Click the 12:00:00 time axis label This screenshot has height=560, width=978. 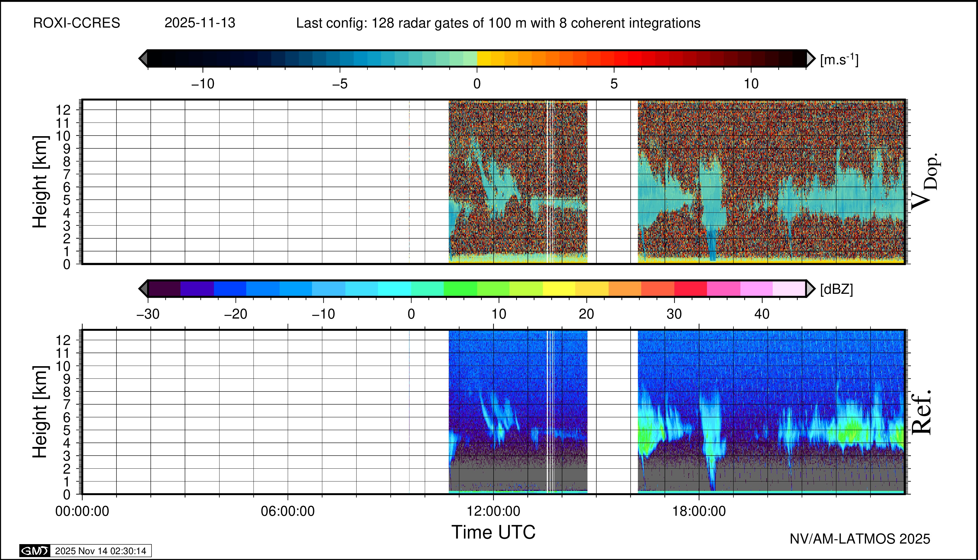493,511
